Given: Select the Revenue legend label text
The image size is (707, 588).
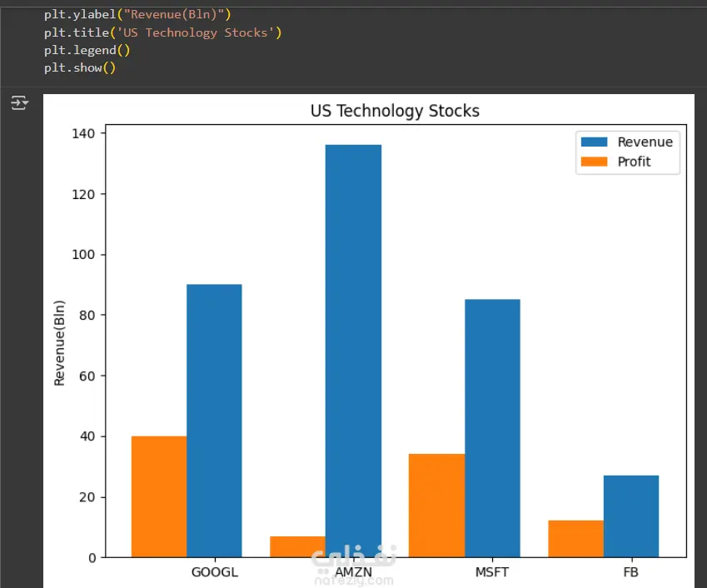Looking at the screenshot, I should point(645,142).
